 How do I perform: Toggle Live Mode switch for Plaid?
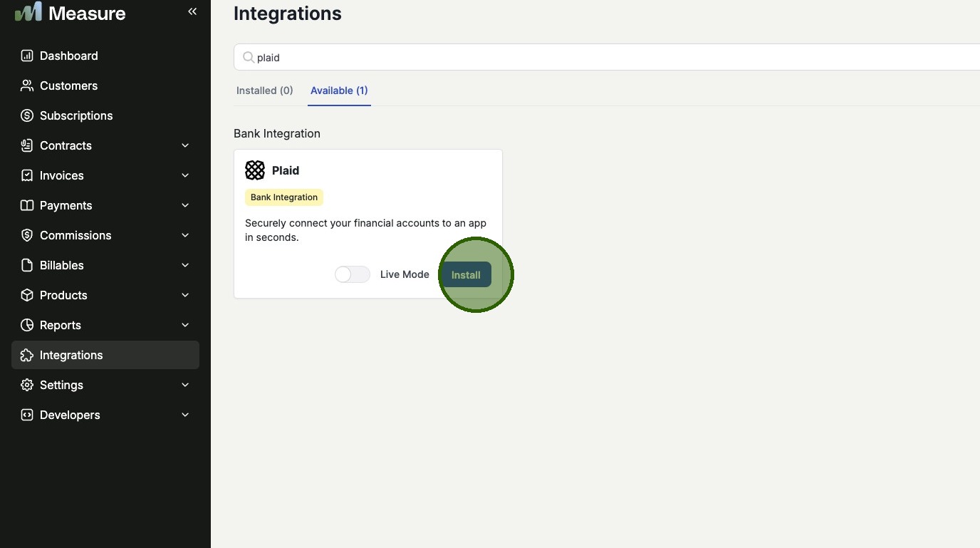point(353,274)
